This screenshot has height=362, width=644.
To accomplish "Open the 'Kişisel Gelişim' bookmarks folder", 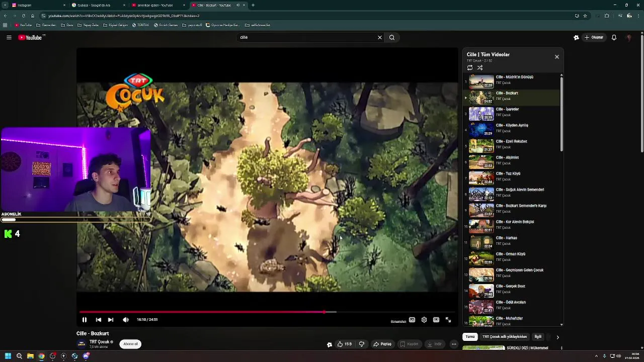I will (x=115, y=25).
